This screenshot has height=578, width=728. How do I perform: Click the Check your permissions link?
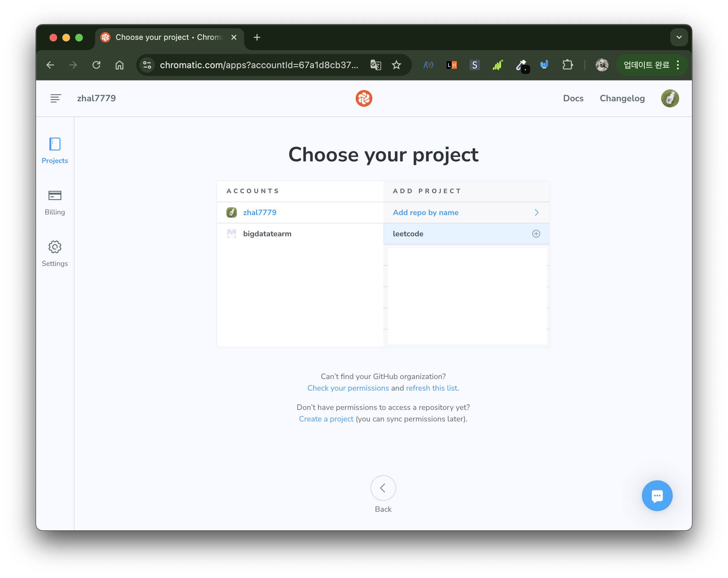click(348, 388)
